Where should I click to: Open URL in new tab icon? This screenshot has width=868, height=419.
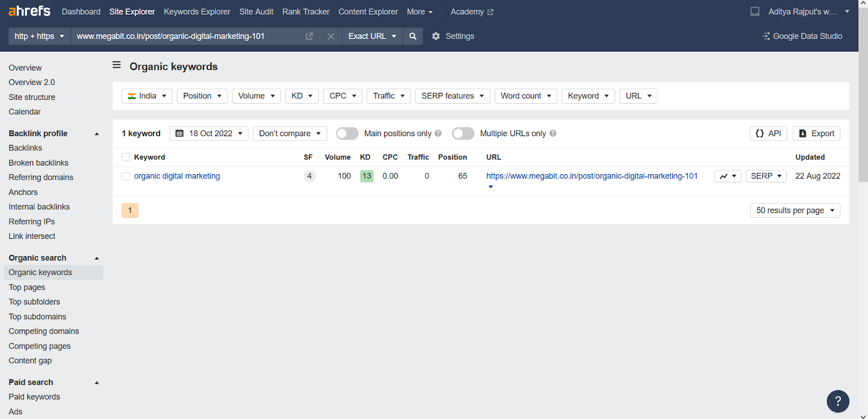pos(309,36)
